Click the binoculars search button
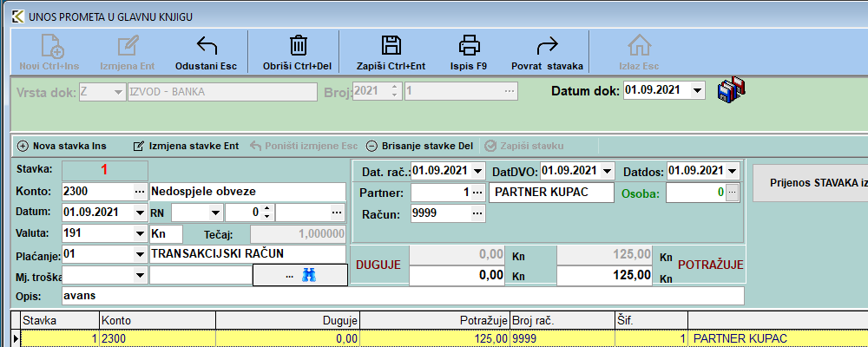The height and width of the screenshot is (347, 868). pyautogui.click(x=300, y=275)
